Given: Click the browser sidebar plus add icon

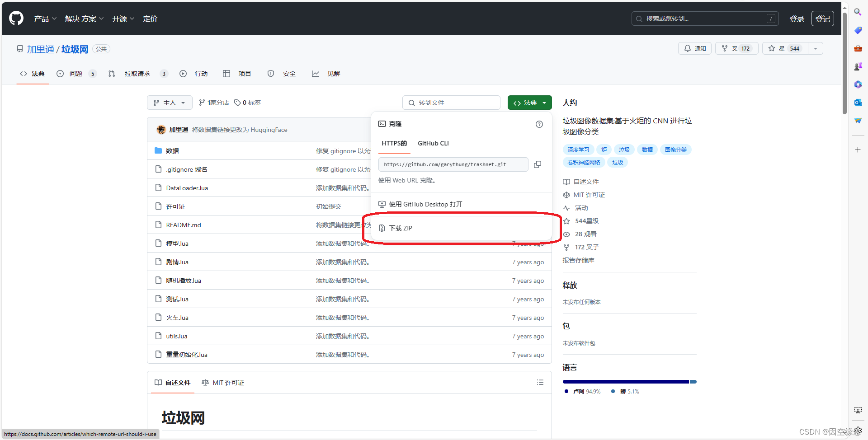Looking at the screenshot, I should pos(858,150).
